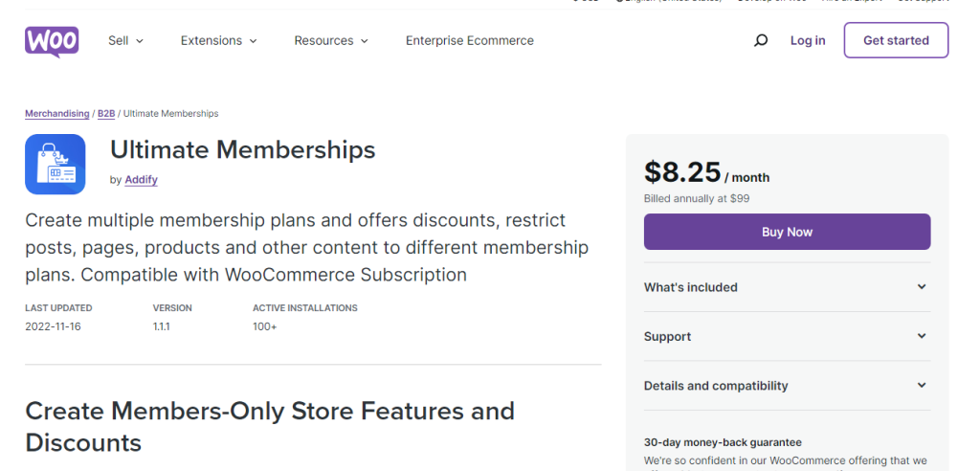The width and height of the screenshot is (980, 471).
Task: Go to Enterprise Ecommerce
Action: pyautogui.click(x=469, y=40)
